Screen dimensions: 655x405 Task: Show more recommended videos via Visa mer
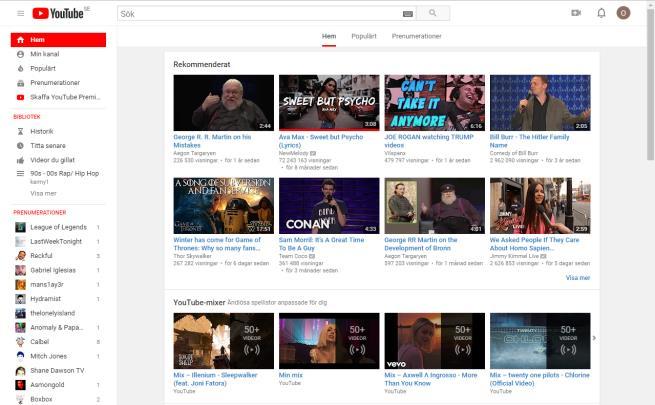coord(578,278)
